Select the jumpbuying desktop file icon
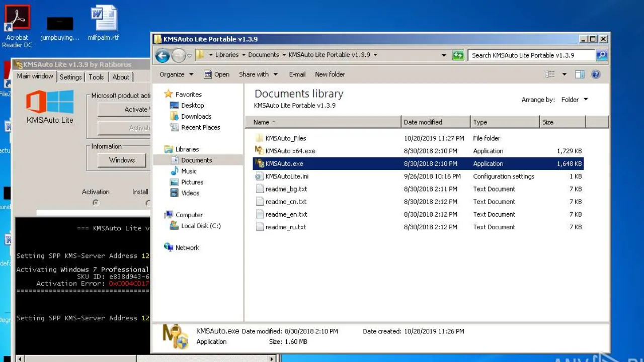This screenshot has width=644, height=362. click(x=60, y=23)
